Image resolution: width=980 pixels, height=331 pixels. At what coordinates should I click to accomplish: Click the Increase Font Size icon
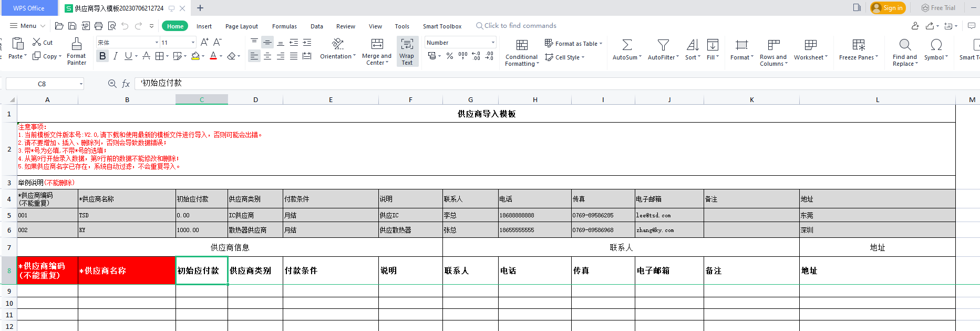click(x=204, y=42)
